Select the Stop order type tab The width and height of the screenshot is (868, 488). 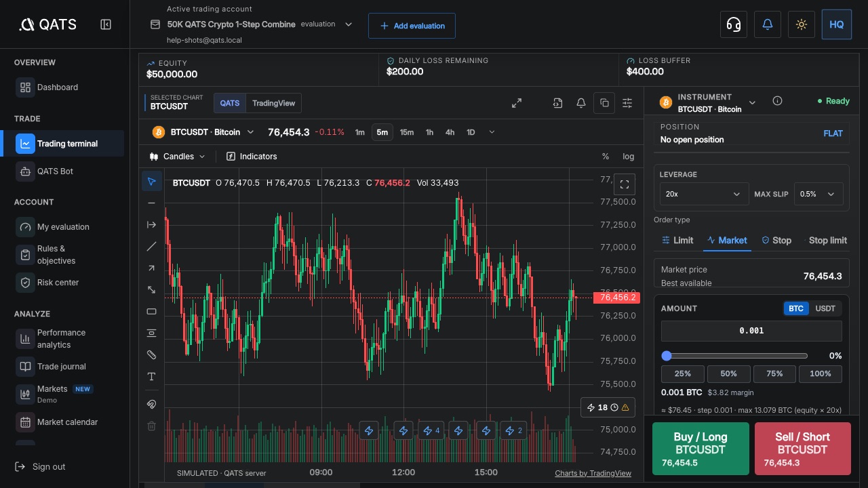[x=776, y=240]
